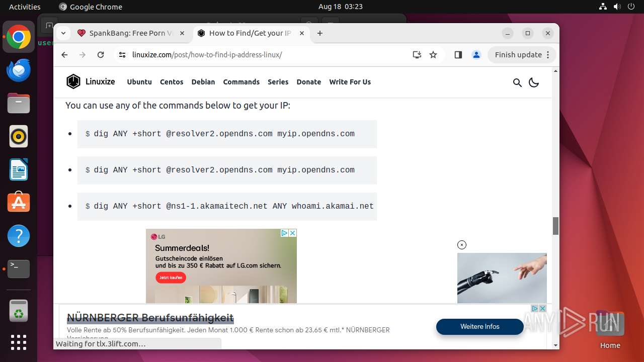Image resolution: width=644 pixels, height=362 pixels.
Task: Close the LG ad with X icon
Action: pyautogui.click(x=292, y=233)
